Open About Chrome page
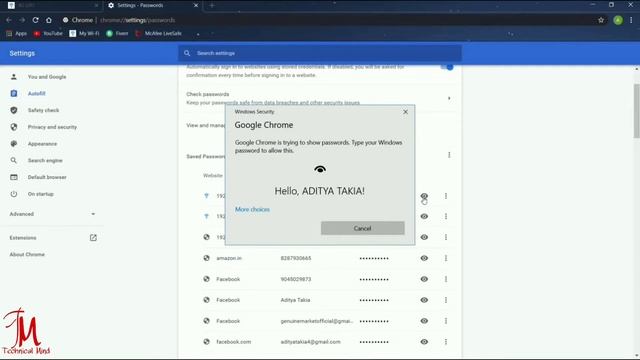Screen dimensions: 640x360 [27, 254]
